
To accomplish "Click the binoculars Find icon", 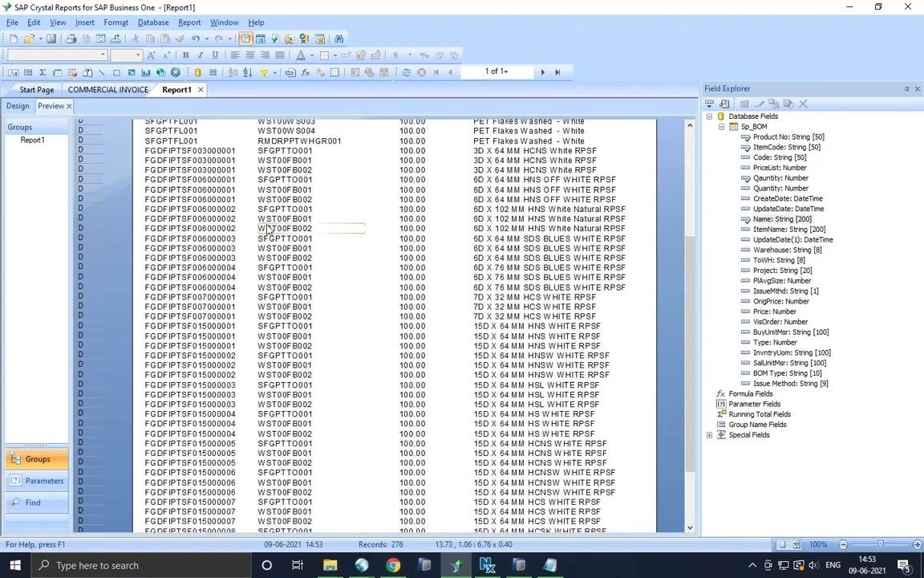I will tap(338, 39).
